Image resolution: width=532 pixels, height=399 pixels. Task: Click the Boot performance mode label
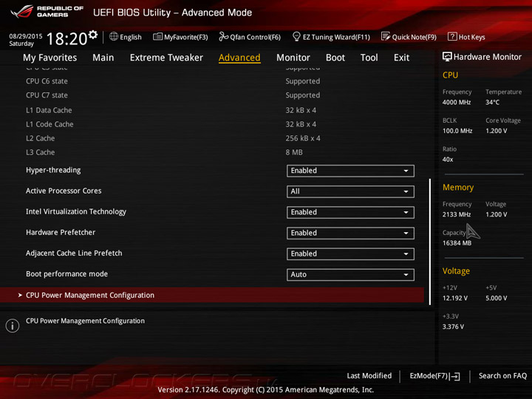[x=66, y=274]
